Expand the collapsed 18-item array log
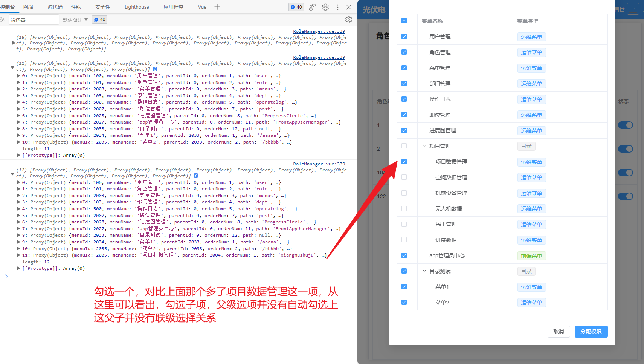 tap(14, 43)
